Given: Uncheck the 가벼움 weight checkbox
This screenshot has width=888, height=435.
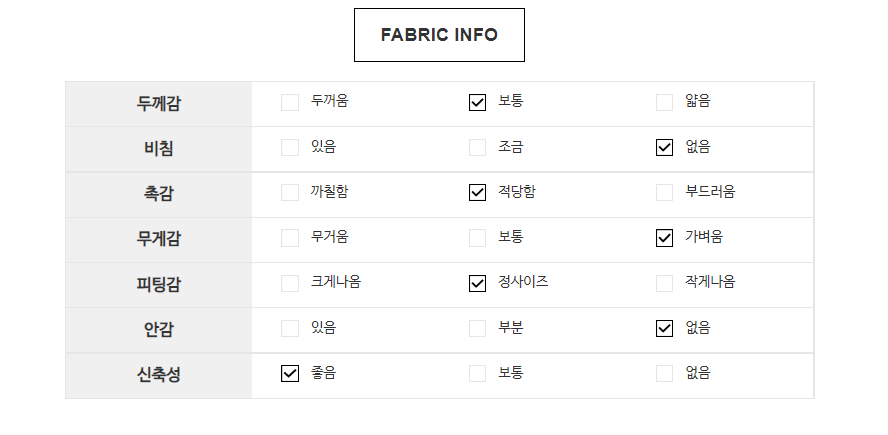Looking at the screenshot, I should (x=665, y=238).
